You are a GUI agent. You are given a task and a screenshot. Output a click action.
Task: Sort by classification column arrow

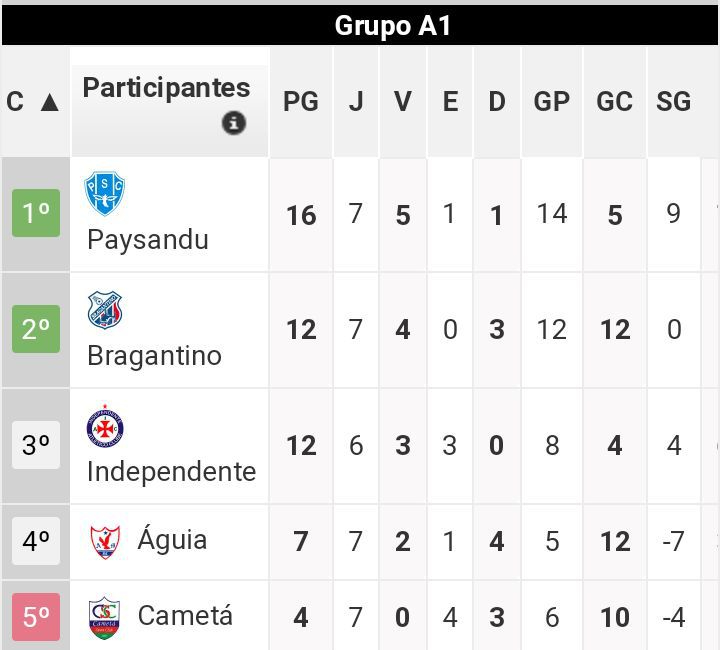pyautogui.click(x=50, y=102)
